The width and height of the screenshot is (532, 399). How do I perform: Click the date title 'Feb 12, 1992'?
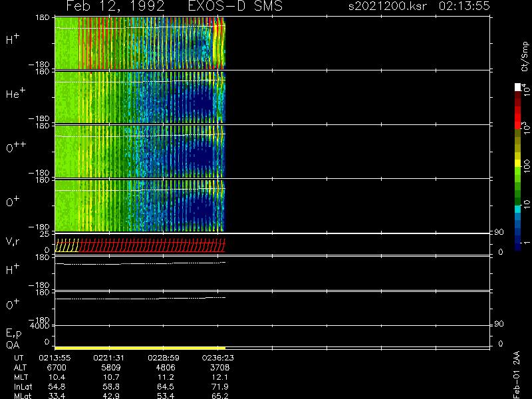(x=115, y=6)
